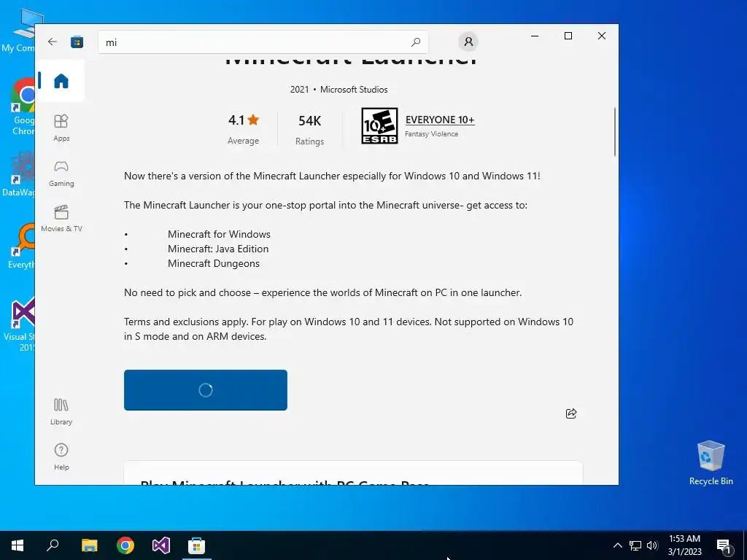Select the Google Chrome desktop shortcut
Screen dimensions: 747x560
(23, 107)
